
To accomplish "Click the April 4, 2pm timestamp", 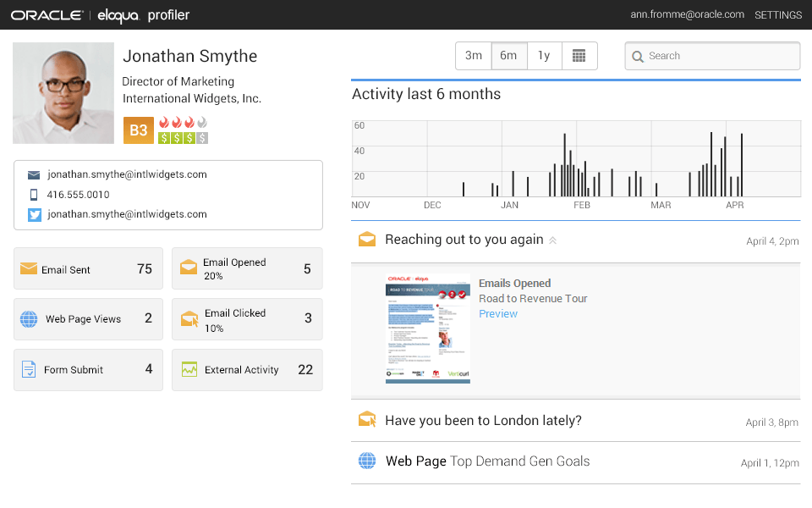I will tap(772, 241).
